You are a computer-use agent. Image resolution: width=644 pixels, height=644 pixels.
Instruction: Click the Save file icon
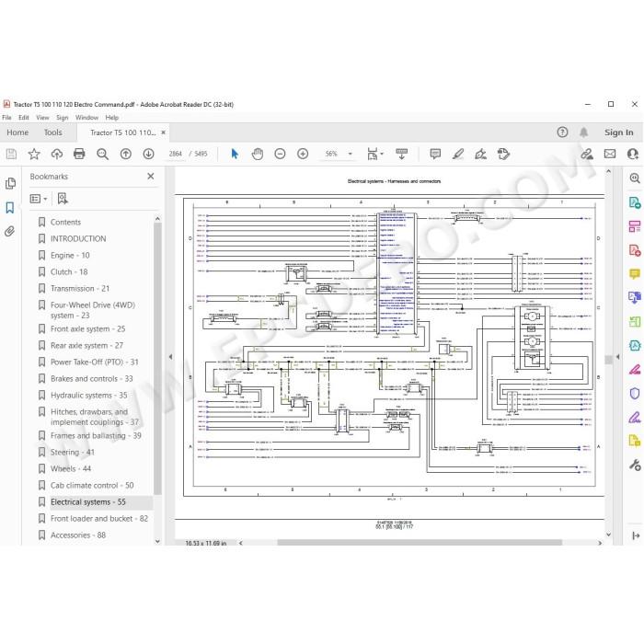(11, 154)
